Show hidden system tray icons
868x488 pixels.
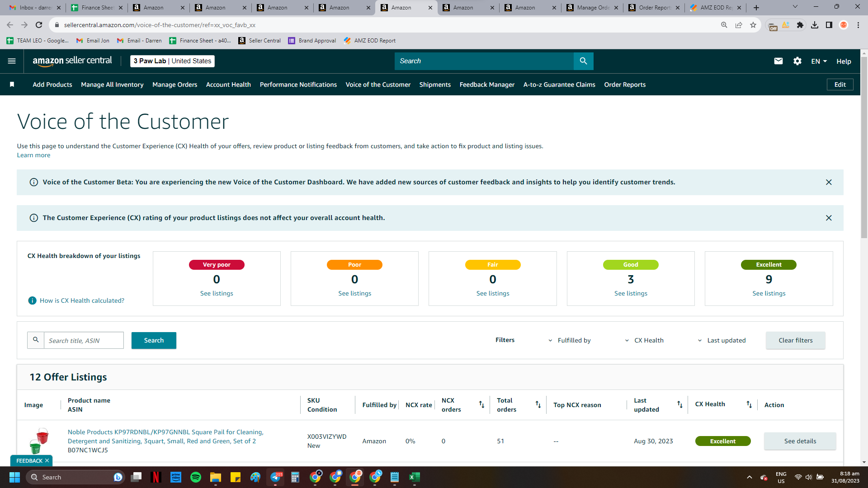(749, 477)
